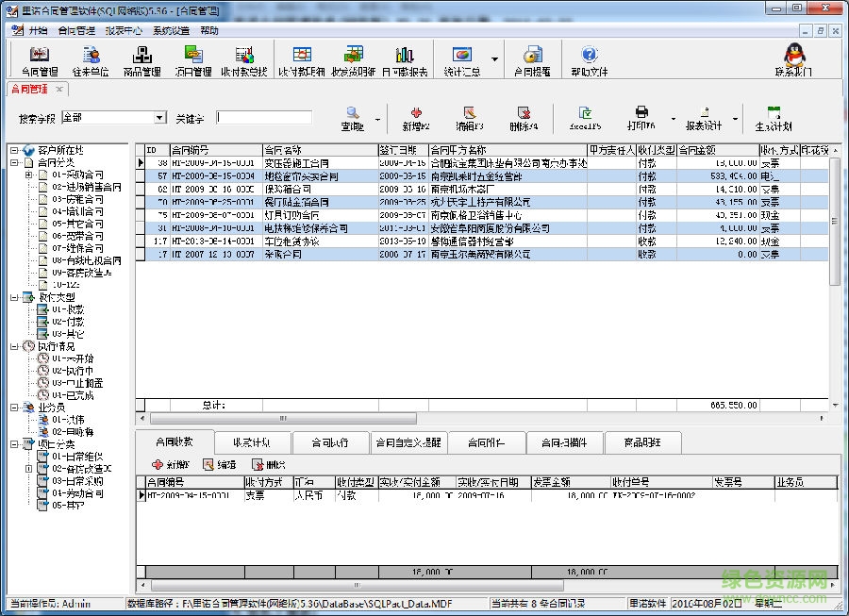Open the 商品管理 module

click(141, 60)
